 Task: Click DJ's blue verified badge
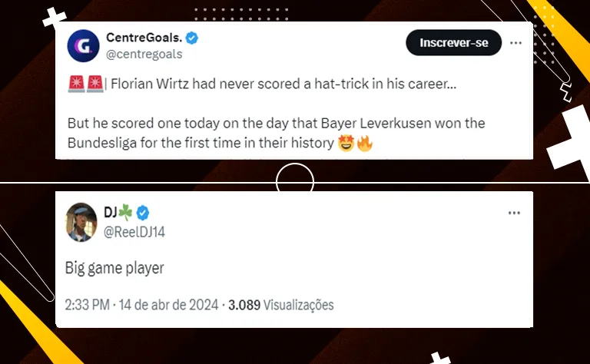click(x=144, y=212)
